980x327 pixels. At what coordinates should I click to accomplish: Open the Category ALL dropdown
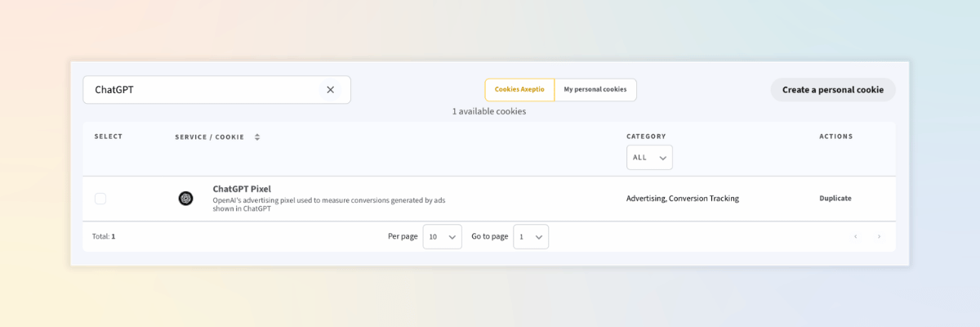(649, 157)
